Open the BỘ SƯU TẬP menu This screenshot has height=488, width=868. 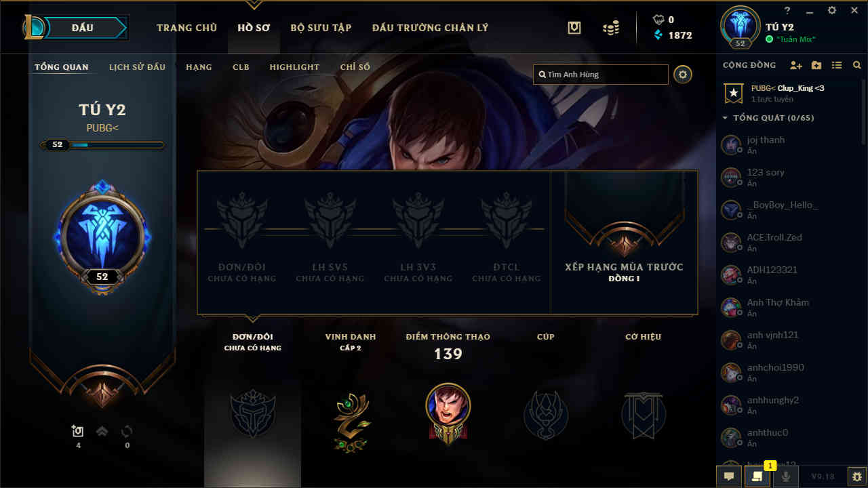[x=321, y=28]
